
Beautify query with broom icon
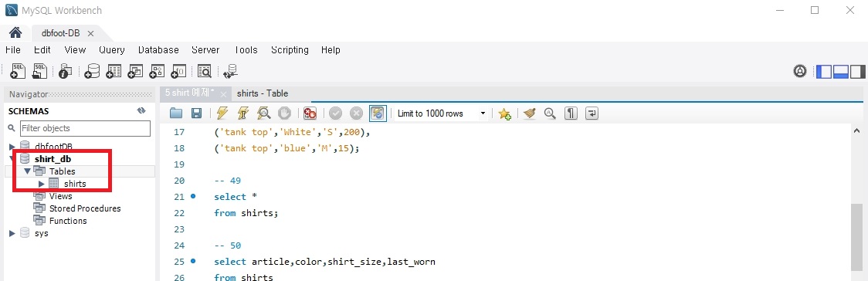coord(530,113)
